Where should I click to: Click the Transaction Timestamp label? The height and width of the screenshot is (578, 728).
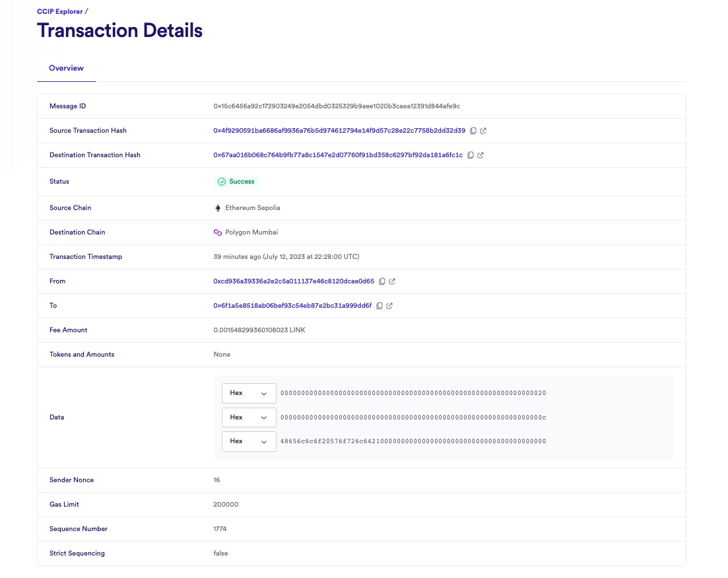coord(86,256)
